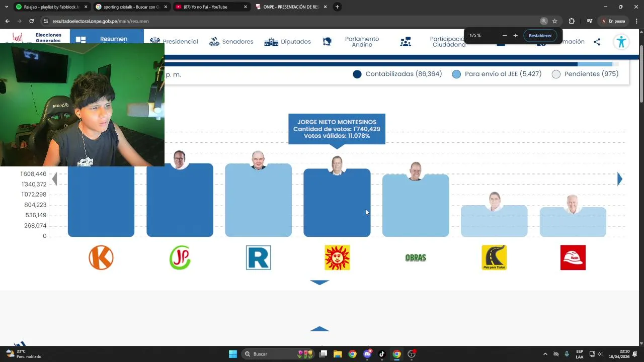This screenshot has width=644, height=362.
Task: Increase zoom with the plus button
Action: [515, 36]
